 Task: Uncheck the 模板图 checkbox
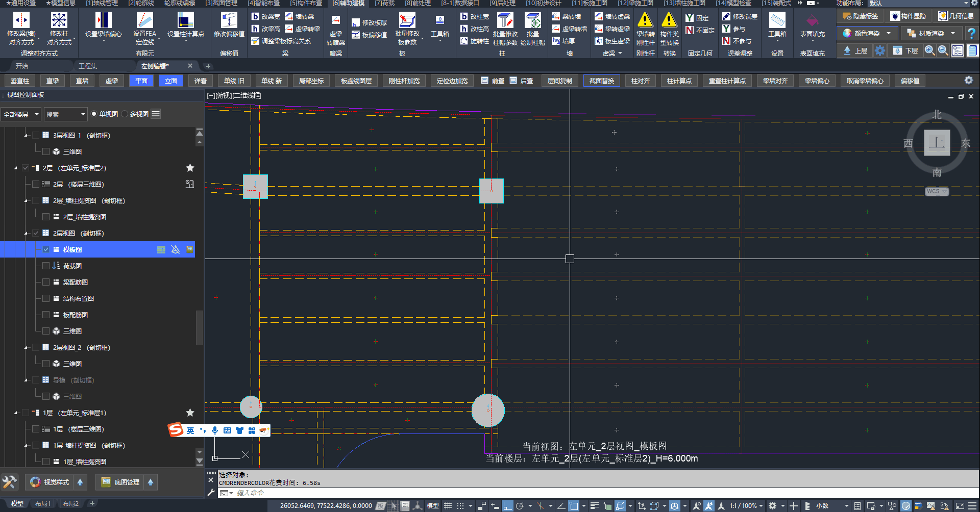(x=46, y=249)
